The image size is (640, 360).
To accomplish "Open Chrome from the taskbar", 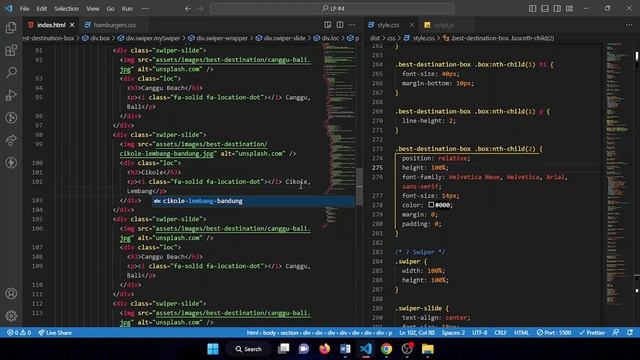I will (x=386, y=349).
